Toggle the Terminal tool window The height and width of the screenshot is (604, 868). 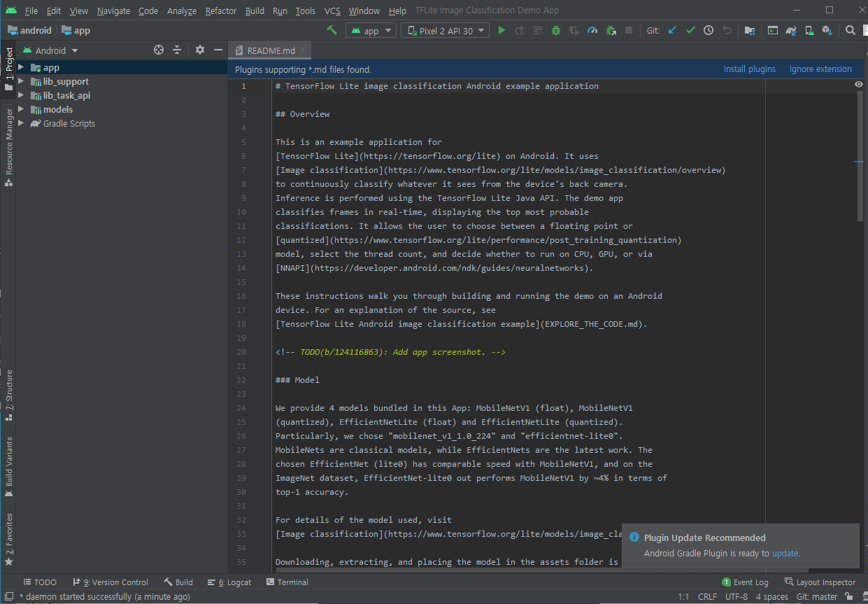[x=287, y=582]
